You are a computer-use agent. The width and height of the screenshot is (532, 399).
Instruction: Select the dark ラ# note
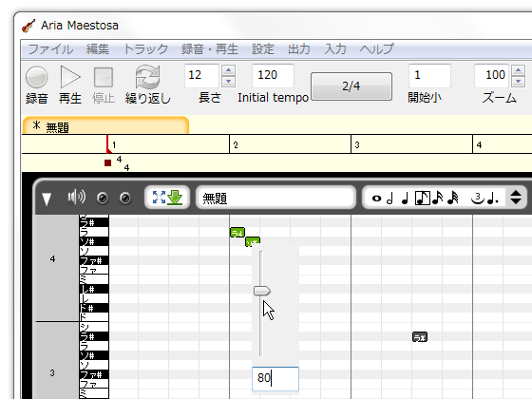(x=420, y=337)
